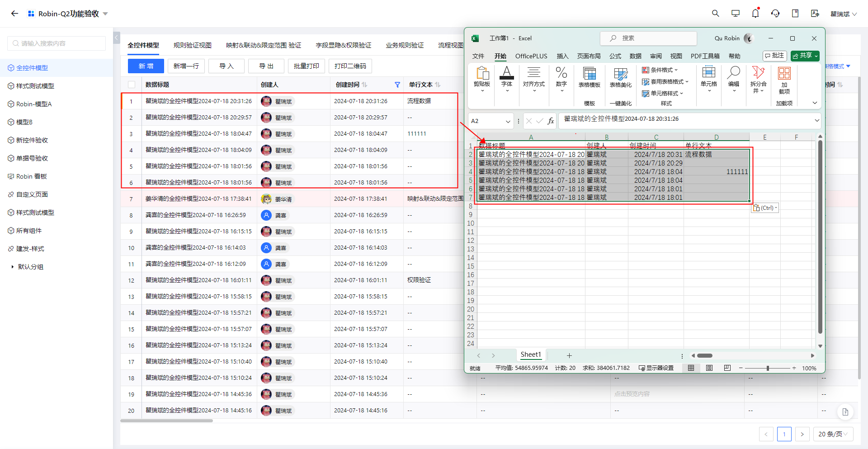868x449 pixels.
Task: Switch to 字段显隐&权限验证 tab
Action: coord(344,45)
